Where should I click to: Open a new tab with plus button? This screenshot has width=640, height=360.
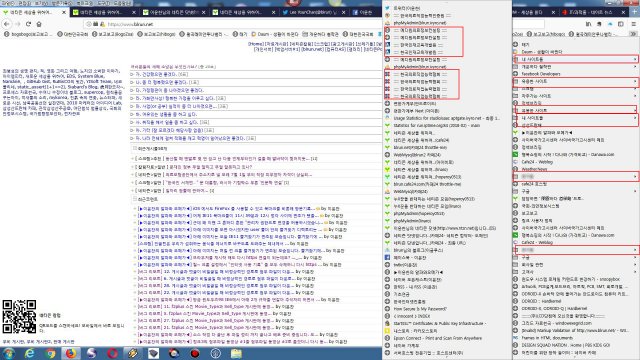pyautogui.click(x=634, y=12)
